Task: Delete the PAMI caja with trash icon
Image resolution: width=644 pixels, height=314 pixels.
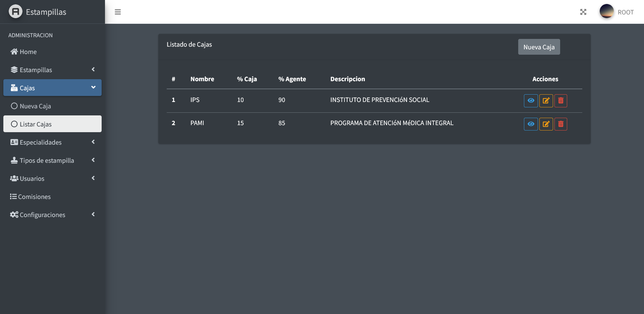Action: (x=561, y=124)
